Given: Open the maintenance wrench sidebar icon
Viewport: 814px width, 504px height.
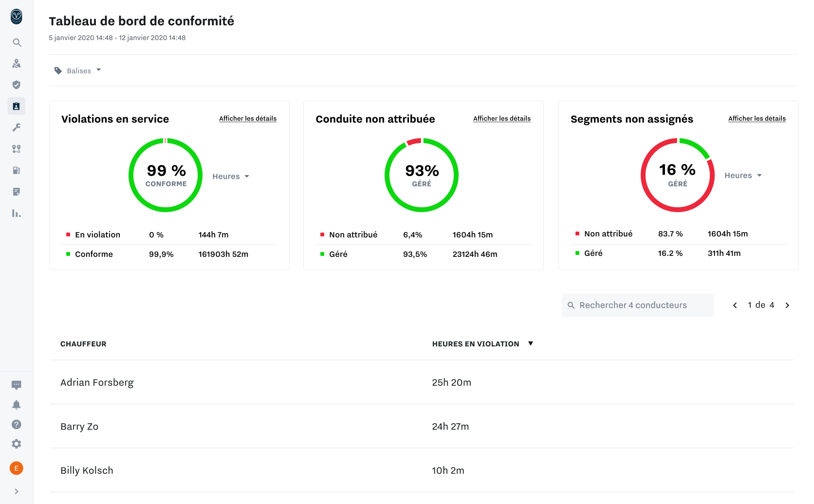Looking at the screenshot, I should point(17,127).
